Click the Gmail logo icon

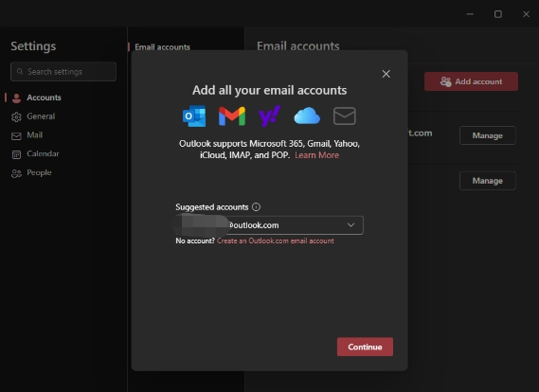pyautogui.click(x=232, y=116)
